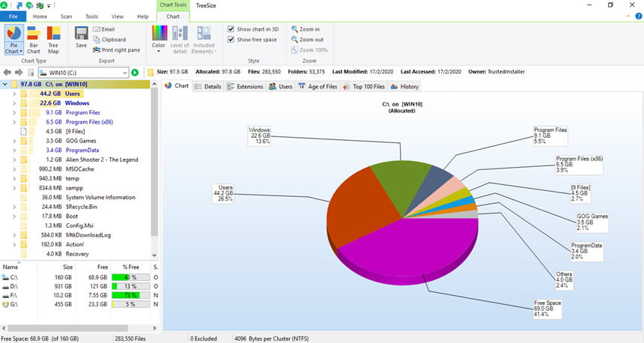The width and height of the screenshot is (644, 343).
Task: Expand the Users folder
Action: pyautogui.click(x=14, y=94)
